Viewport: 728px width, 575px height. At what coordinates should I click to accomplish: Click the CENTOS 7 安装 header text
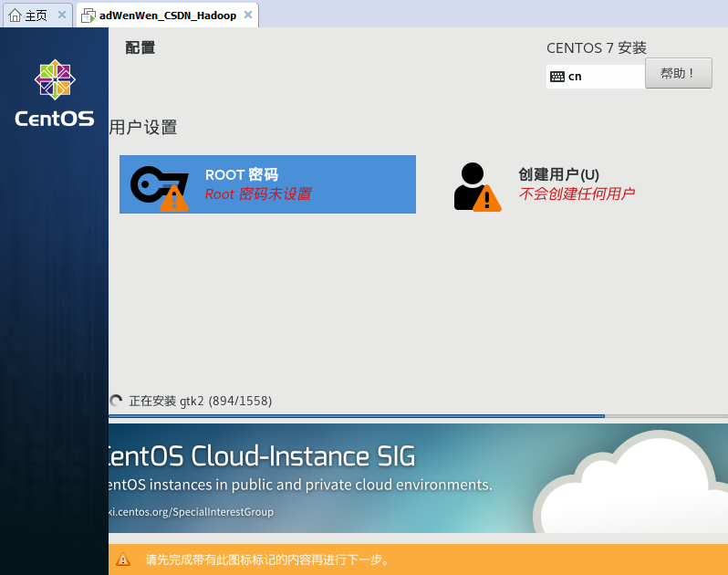[x=596, y=47]
